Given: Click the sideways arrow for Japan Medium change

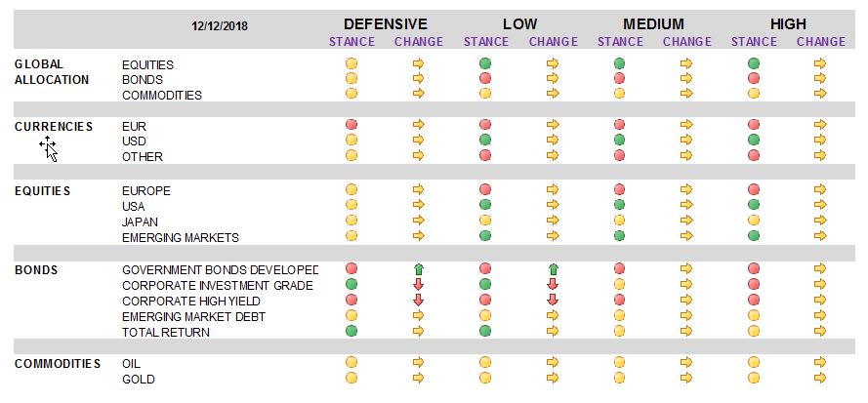Looking at the screenshot, I should tap(686, 221).
